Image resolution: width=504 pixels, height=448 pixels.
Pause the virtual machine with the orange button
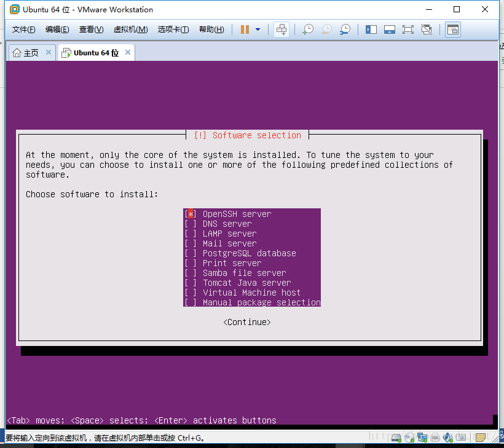[x=245, y=29]
